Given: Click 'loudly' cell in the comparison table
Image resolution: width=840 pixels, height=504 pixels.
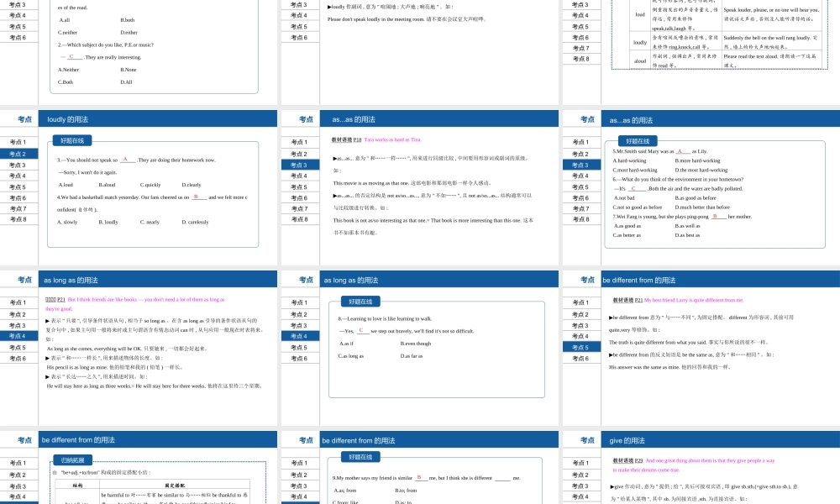Looking at the screenshot, I should [639, 42].
